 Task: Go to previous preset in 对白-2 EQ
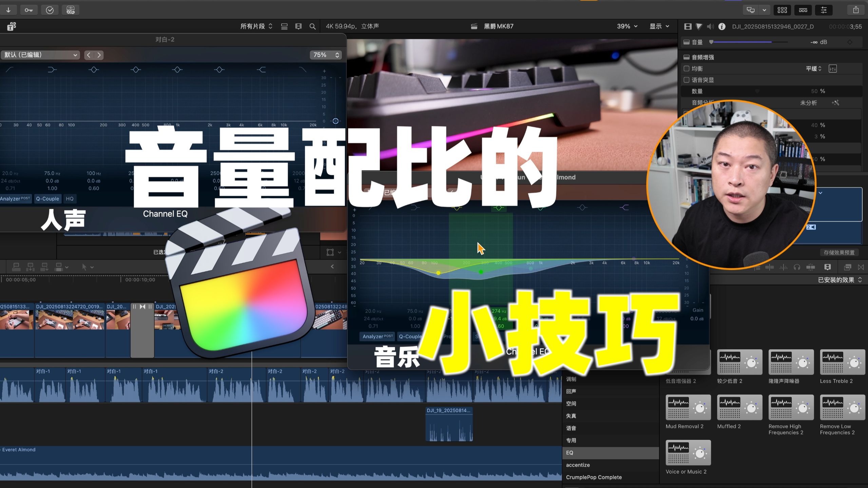(x=89, y=55)
